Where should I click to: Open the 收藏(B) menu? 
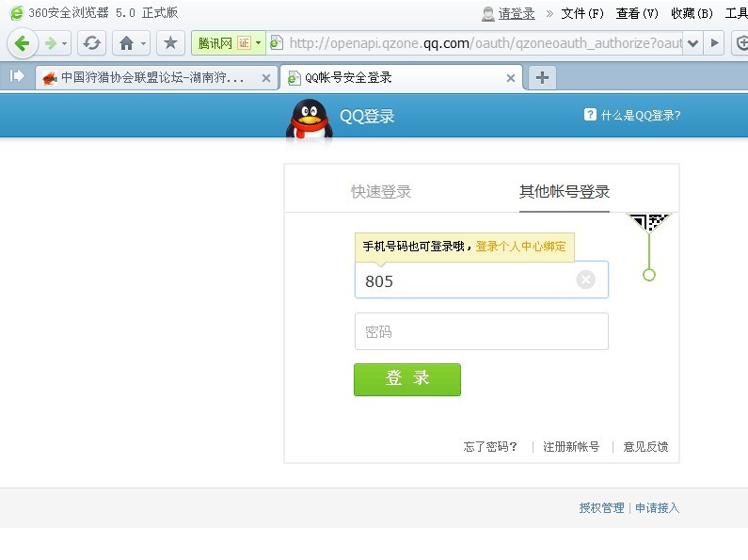tap(692, 14)
